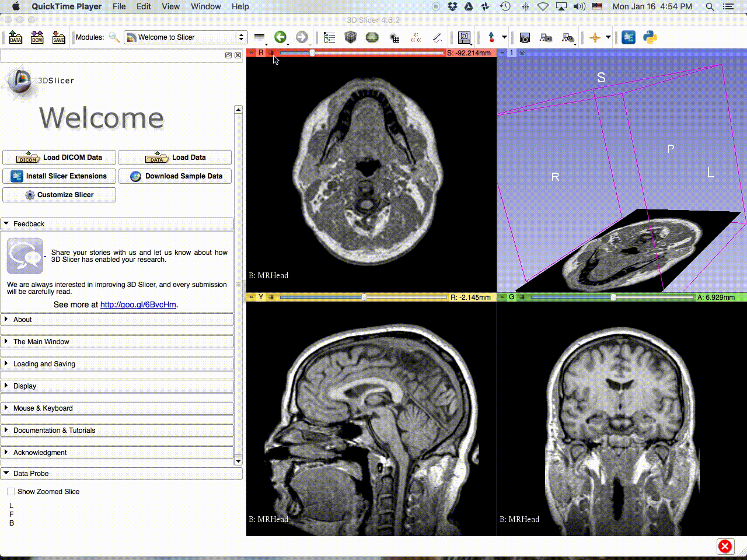Collapse the Feedback section
Viewport: 747px width, 560px height.
click(x=117, y=224)
